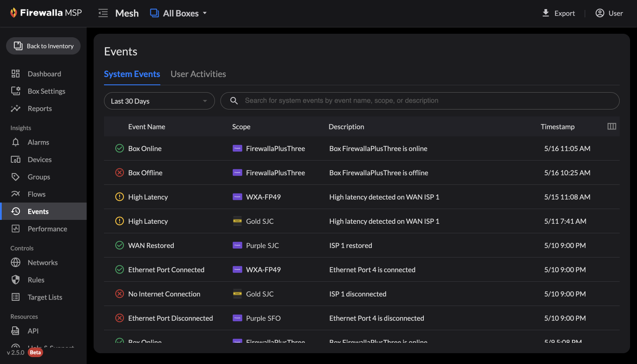Open the table column settings icon
Image resolution: width=637 pixels, height=364 pixels.
[612, 126]
